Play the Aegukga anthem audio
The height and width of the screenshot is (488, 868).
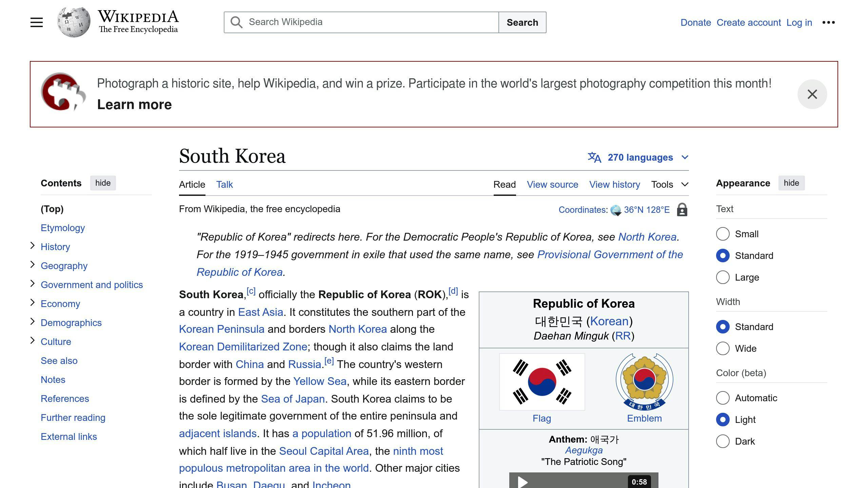(x=522, y=482)
